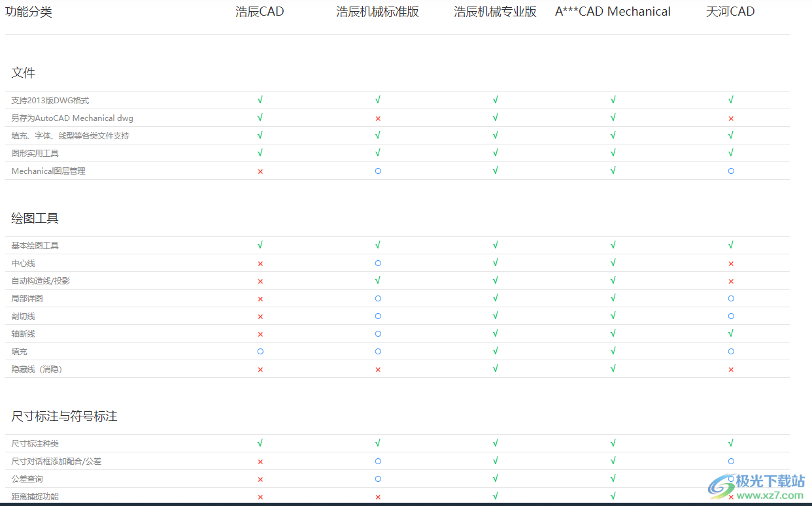Click the 文件 section heading
Viewport: 812px width, 506px height.
point(24,73)
